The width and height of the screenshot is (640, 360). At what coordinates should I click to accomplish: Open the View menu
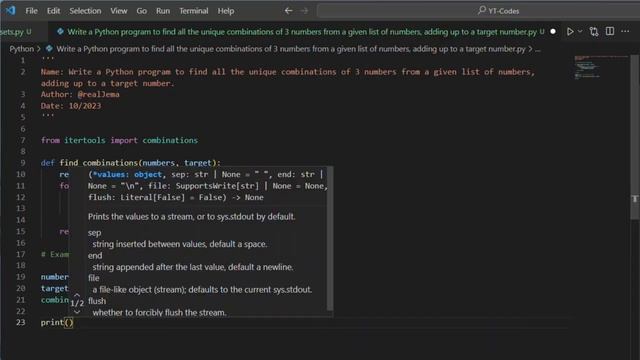tap(119, 11)
